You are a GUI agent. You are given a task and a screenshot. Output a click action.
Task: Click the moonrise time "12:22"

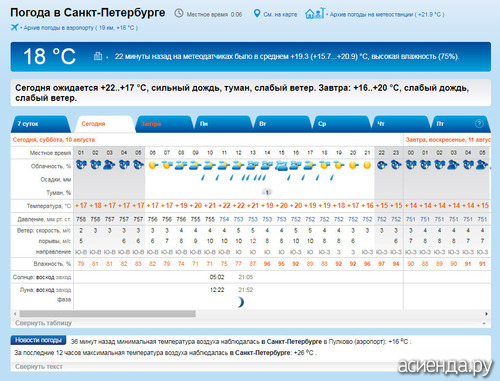pos(217,290)
